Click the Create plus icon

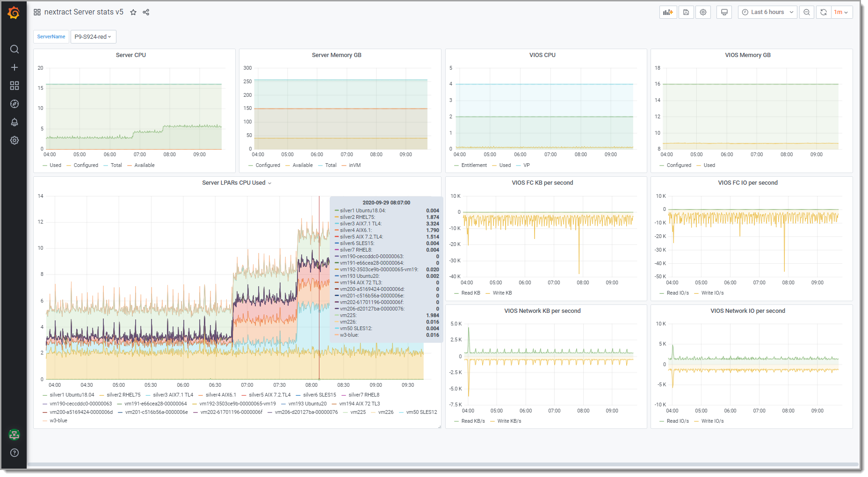pos(14,67)
